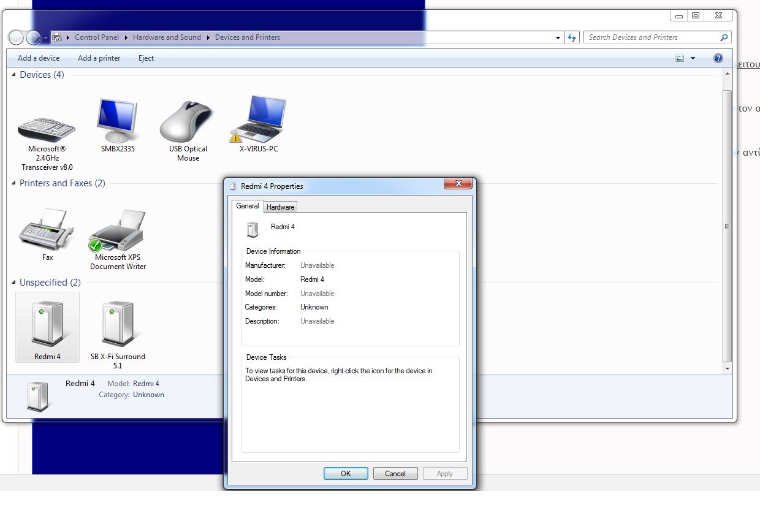Click Add a printer in toolbar
760x532 pixels.
tap(99, 58)
